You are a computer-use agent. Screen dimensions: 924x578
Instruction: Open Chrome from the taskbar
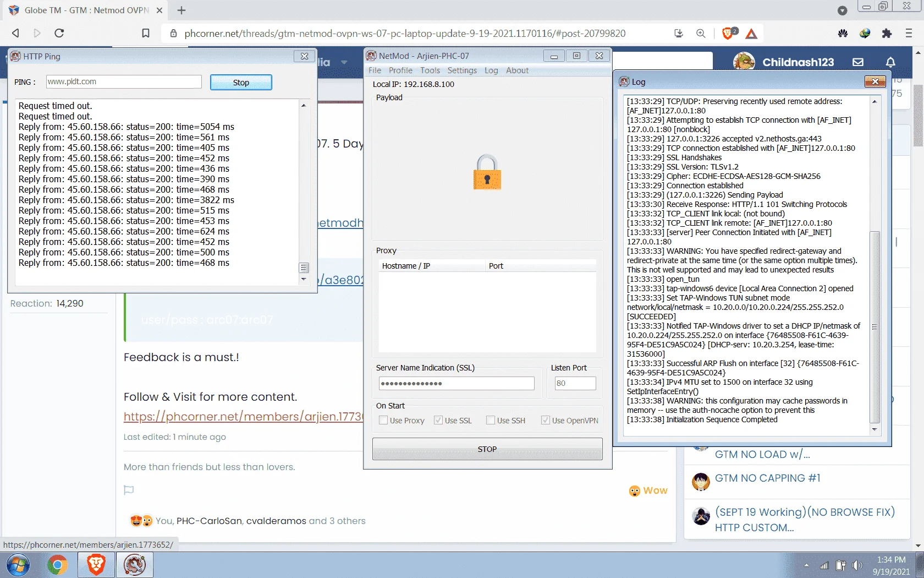click(57, 565)
